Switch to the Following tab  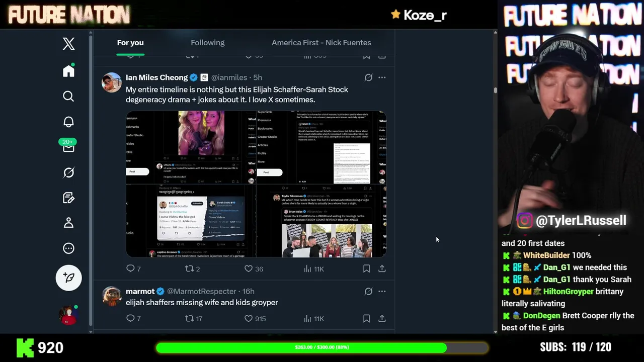pyautogui.click(x=208, y=43)
